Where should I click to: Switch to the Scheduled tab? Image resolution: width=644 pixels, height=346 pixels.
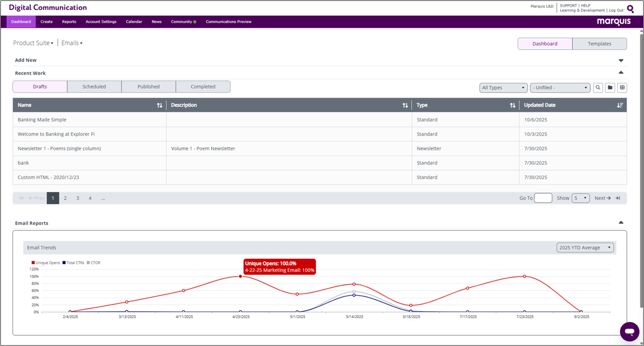pos(94,87)
